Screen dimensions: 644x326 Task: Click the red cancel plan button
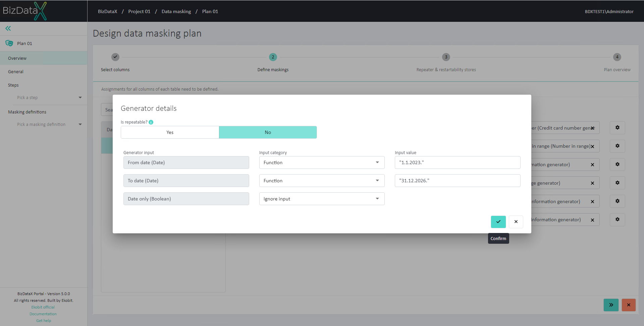pyautogui.click(x=629, y=305)
